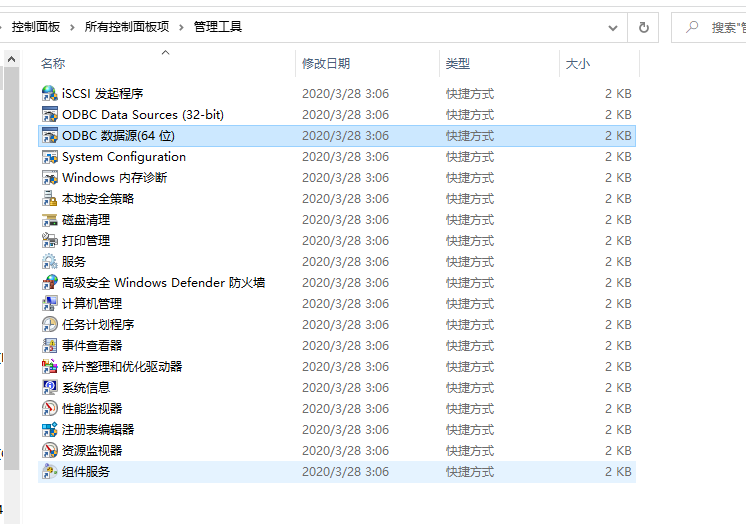Click the 组件服务 icon
This screenshot has height=524, width=746.
click(49, 472)
